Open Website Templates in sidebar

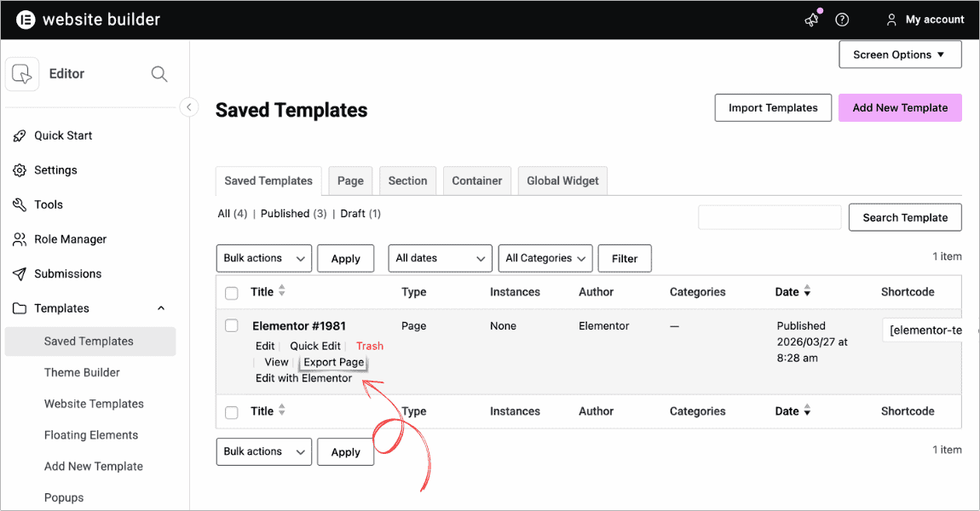coord(94,404)
